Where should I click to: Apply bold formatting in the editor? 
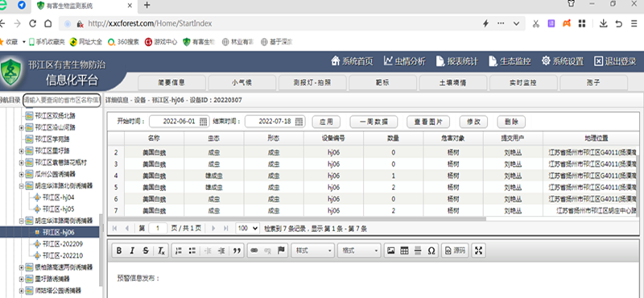coord(118,250)
